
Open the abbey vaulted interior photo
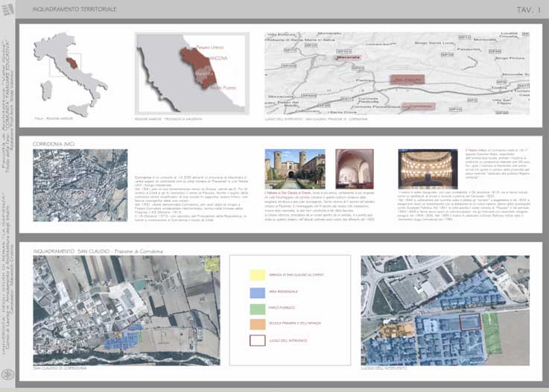(x=355, y=169)
